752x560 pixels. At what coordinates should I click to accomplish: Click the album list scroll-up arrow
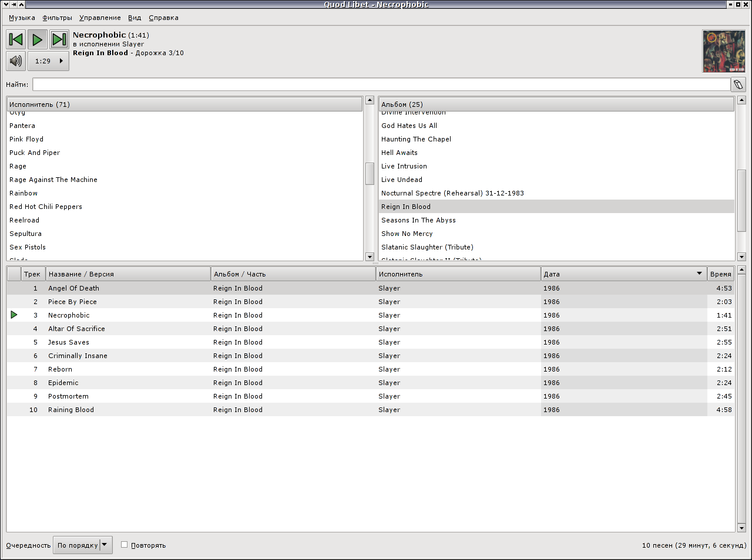pyautogui.click(x=741, y=100)
